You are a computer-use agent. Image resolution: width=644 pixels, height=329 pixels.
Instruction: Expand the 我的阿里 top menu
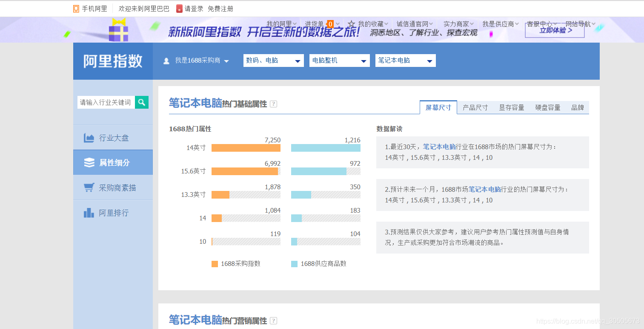point(281,24)
